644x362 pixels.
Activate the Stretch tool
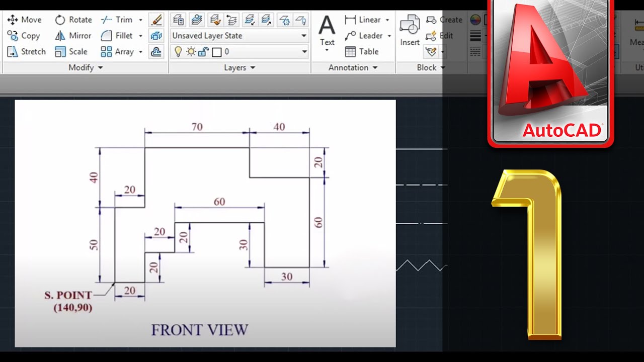[26, 51]
